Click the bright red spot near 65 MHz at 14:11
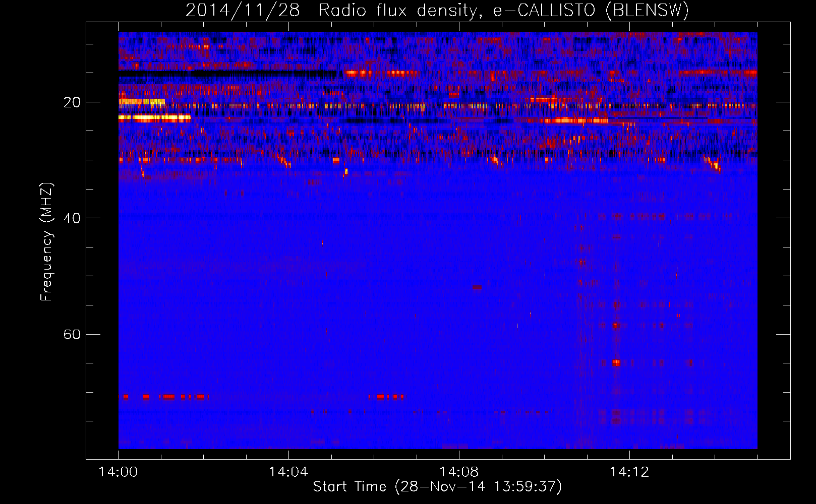The height and width of the screenshot is (504, 816). point(616,363)
